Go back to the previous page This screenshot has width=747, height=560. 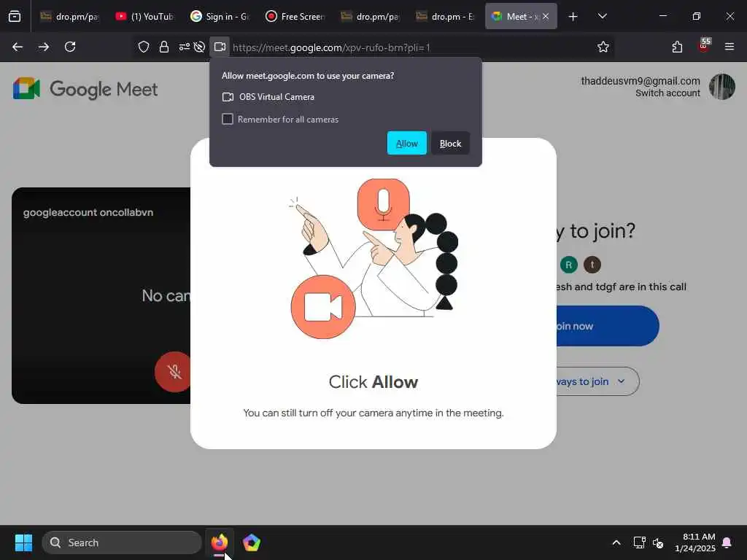tap(18, 47)
